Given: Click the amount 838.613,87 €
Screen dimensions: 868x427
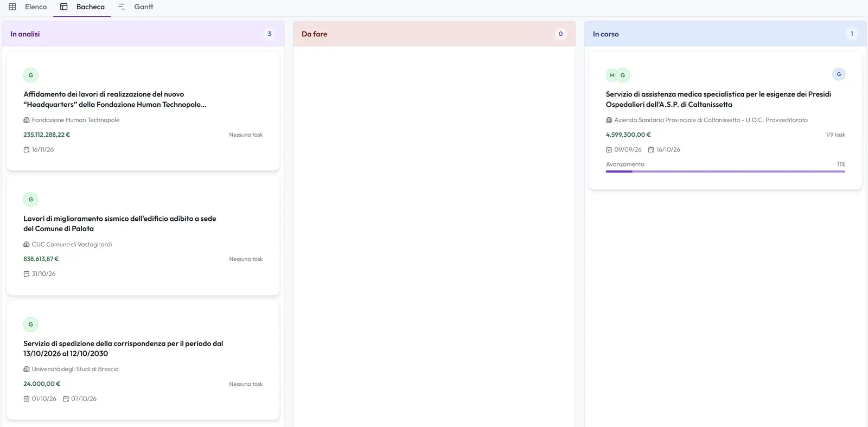Looking at the screenshot, I should [x=41, y=259].
